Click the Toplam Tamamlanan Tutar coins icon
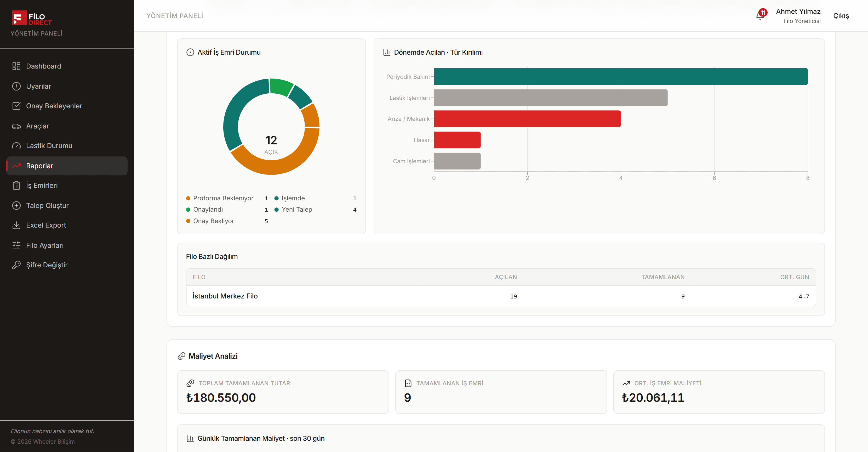Screen dimensions: 868x452 190,383
